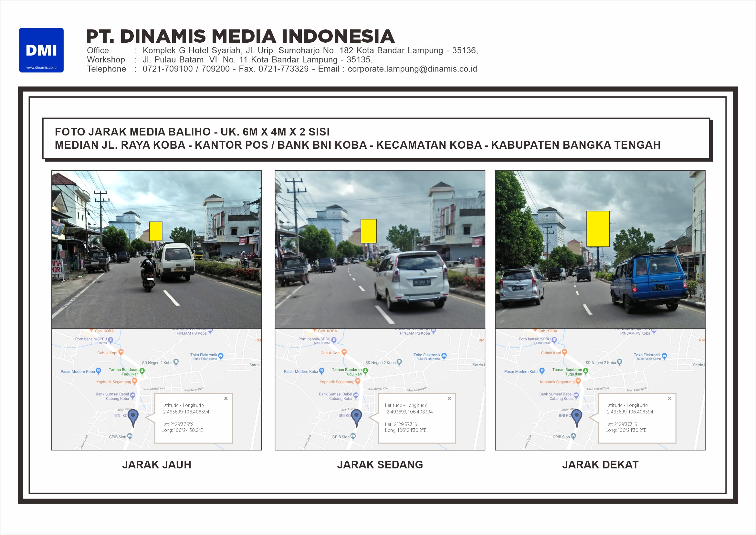756x535 pixels.
Task: Click the GPIB Sion pin in Jarak Jauh map
Action: [130, 436]
